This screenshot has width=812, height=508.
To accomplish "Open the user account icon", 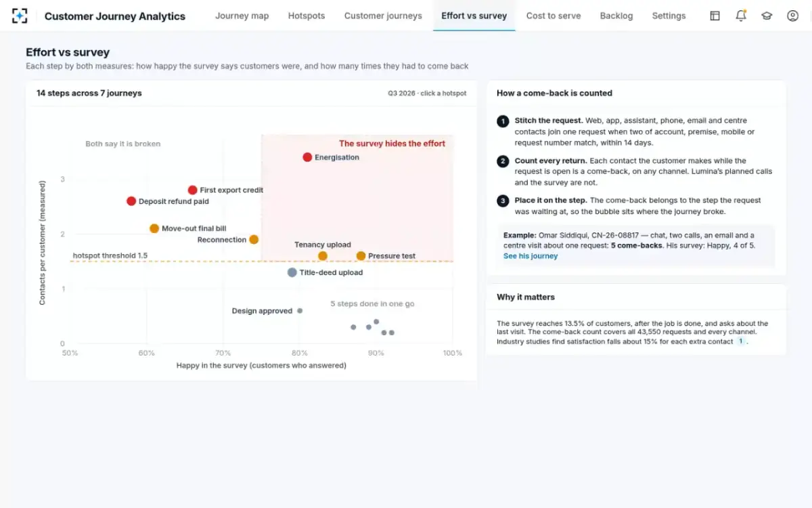I will tap(793, 16).
